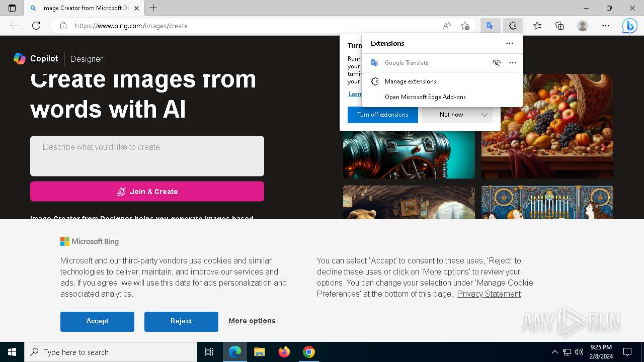Open Edge Settings and more menu
This screenshot has width=644, height=362.
(606, 26)
